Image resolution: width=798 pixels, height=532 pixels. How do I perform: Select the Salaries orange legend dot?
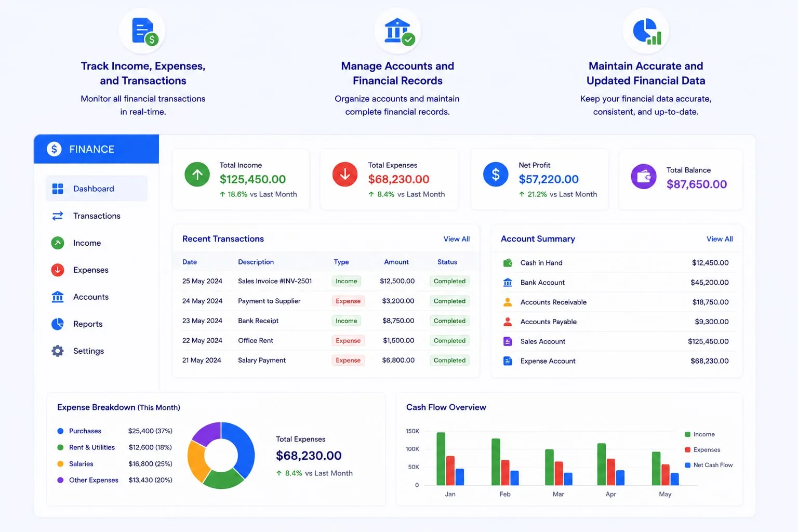[x=60, y=464]
